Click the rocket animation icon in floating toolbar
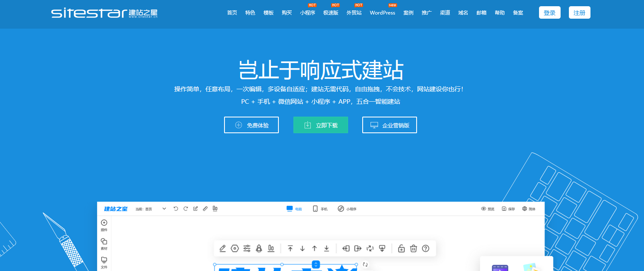The height and width of the screenshot is (271, 644). tap(259, 249)
